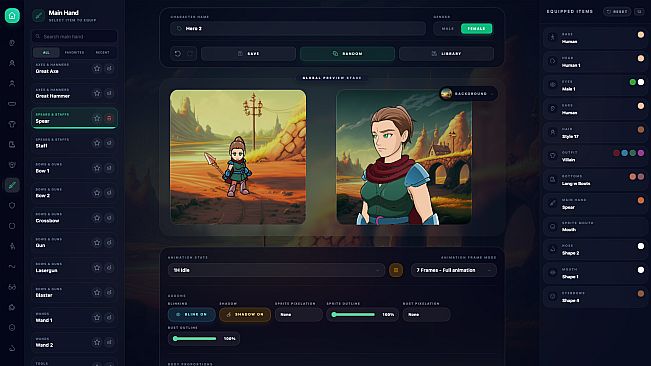Click the Reset button in Equipped Items
651x366 pixels.
point(617,12)
